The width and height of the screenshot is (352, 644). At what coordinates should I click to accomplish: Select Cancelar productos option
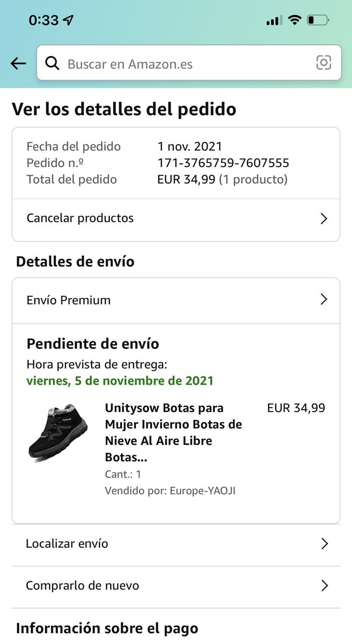[81, 218]
